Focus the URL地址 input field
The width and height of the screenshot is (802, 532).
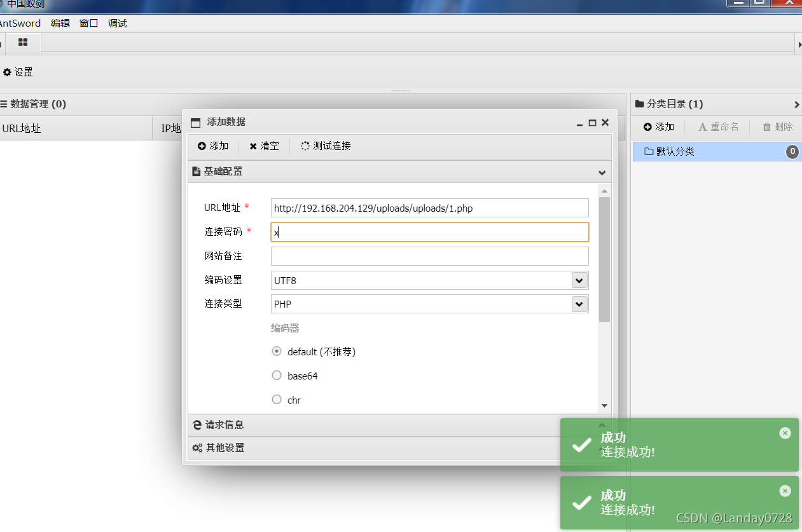click(x=429, y=208)
